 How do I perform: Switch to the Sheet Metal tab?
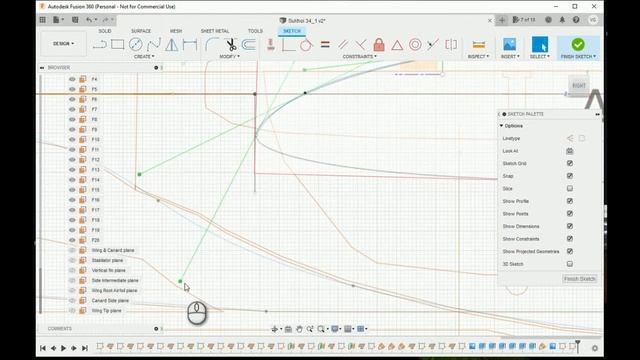(215, 31)
